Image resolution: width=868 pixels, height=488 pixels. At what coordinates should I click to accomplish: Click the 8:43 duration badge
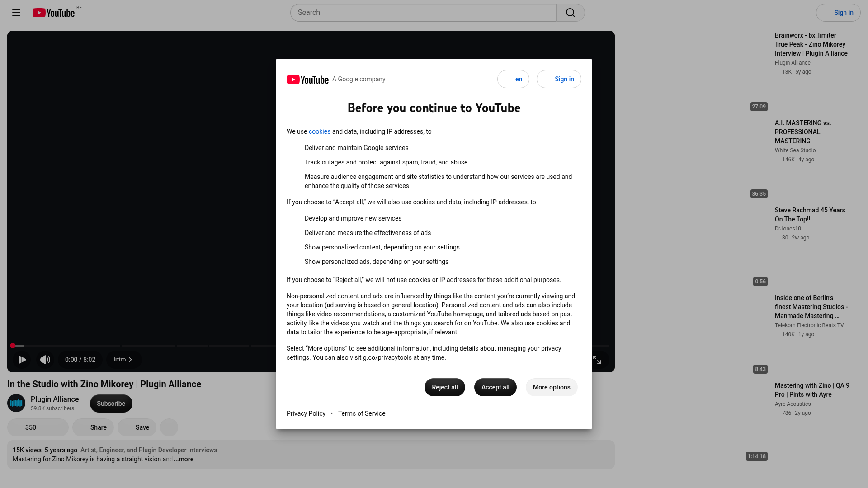pos(760,369)
